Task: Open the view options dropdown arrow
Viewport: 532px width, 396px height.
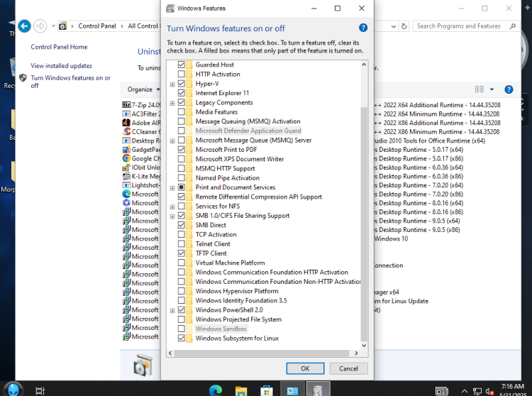Action: point(492,89)
